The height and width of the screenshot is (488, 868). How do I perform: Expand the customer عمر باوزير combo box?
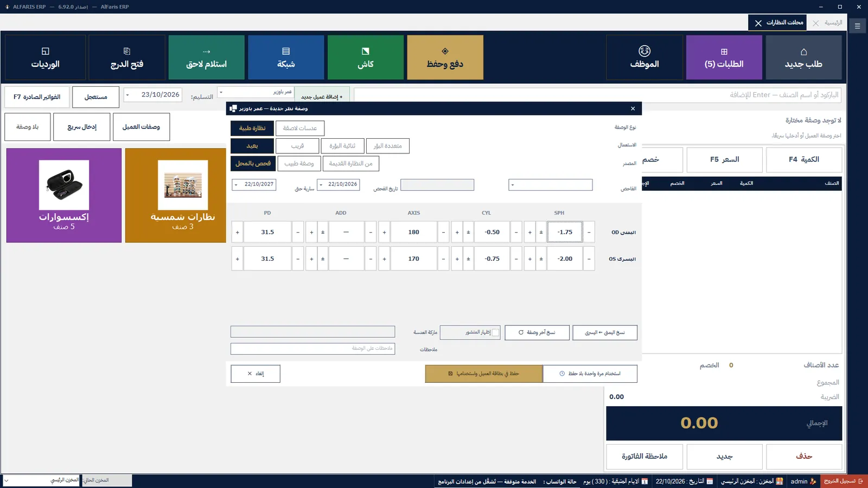(221, 92)
